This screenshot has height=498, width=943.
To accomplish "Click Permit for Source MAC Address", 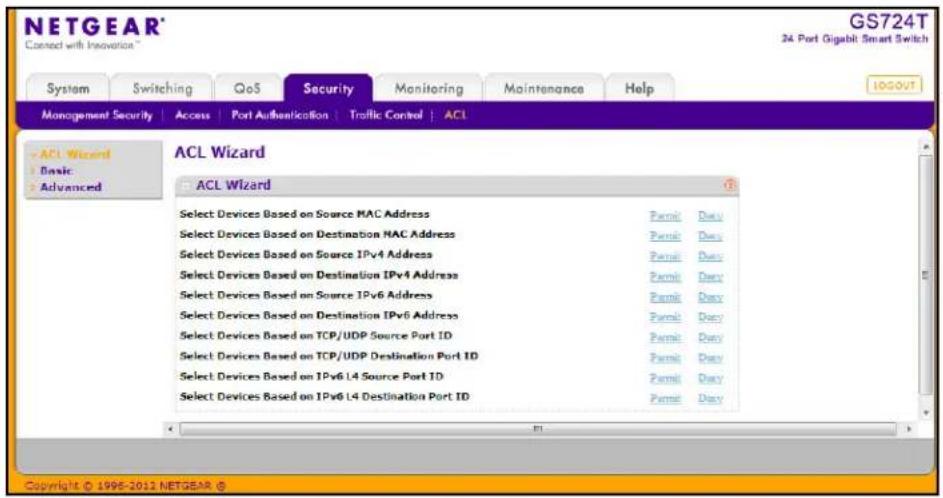I will coord(665,216).
